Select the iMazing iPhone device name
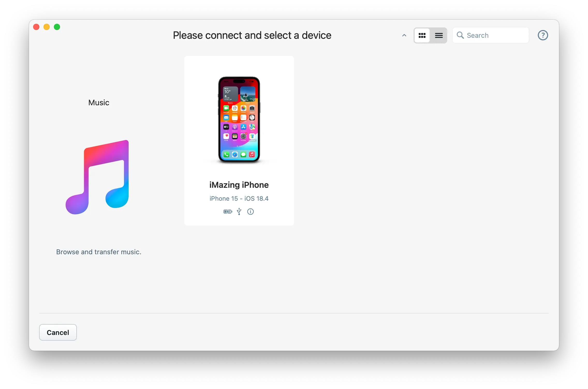The width and height of the screenshot is (588, 389). [239, 185]
